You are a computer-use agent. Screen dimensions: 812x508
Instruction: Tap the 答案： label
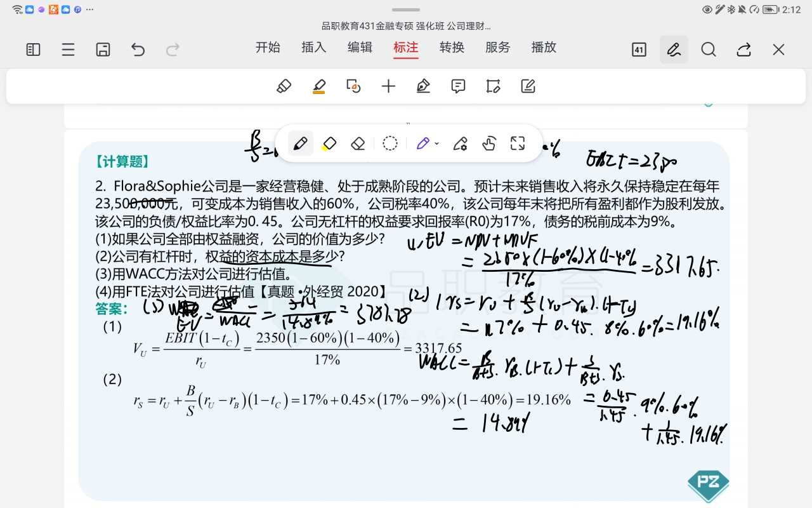(x=112, y=309)
